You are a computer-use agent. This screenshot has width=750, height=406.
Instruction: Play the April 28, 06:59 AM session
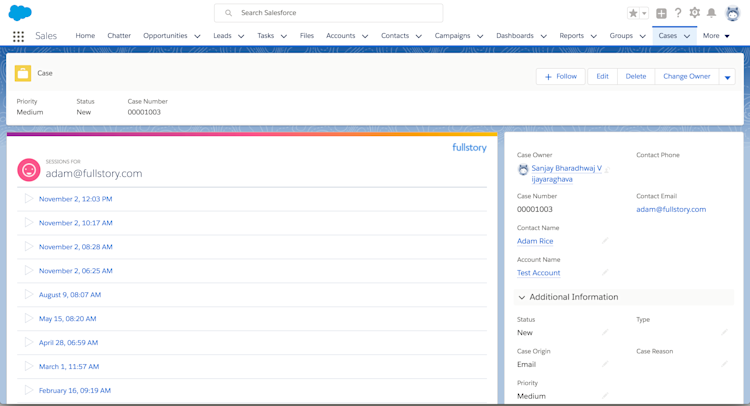coord(29,342)
